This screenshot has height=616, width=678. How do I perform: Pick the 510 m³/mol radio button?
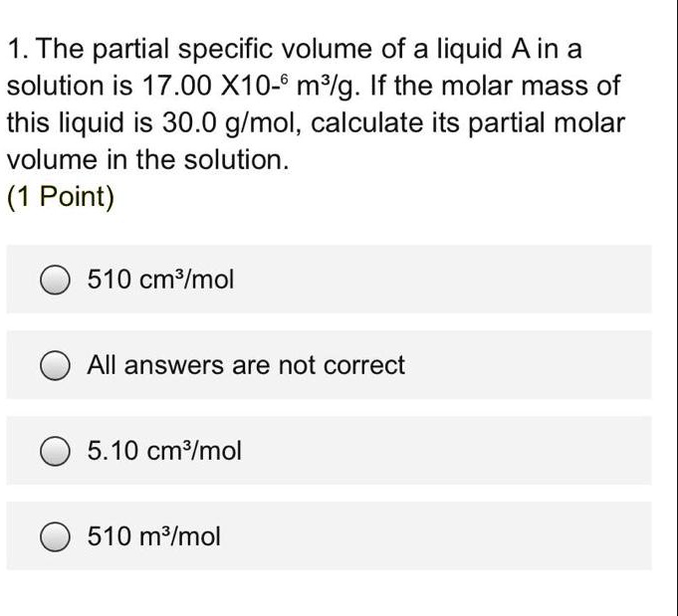coord(56,536)
